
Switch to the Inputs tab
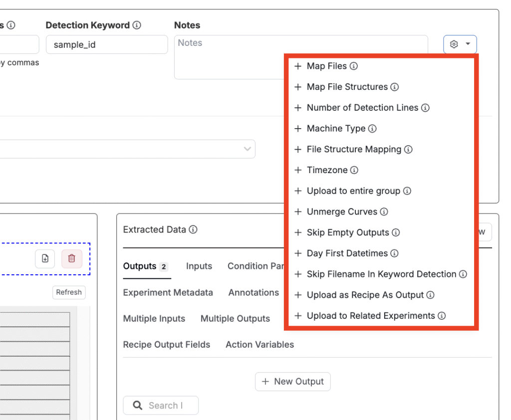pyautogui.click(x=199, y=266)
